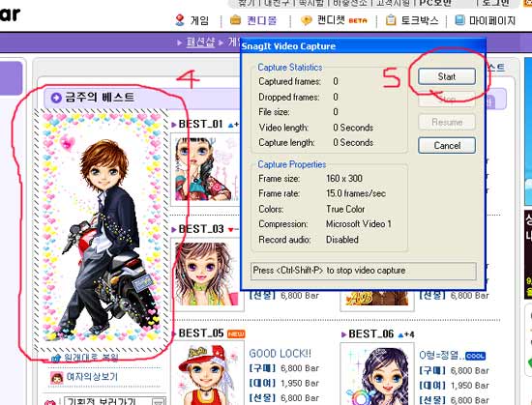
Task: Click 구매 link under GOOD LOCK!!
Action: click(x=262, y=368)
